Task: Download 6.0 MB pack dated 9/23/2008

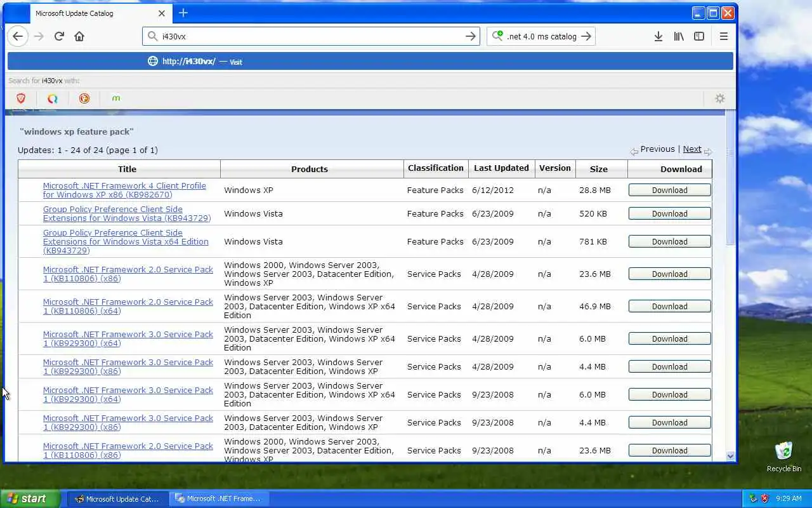Action: pyautogui.click(x=669, y=394)
